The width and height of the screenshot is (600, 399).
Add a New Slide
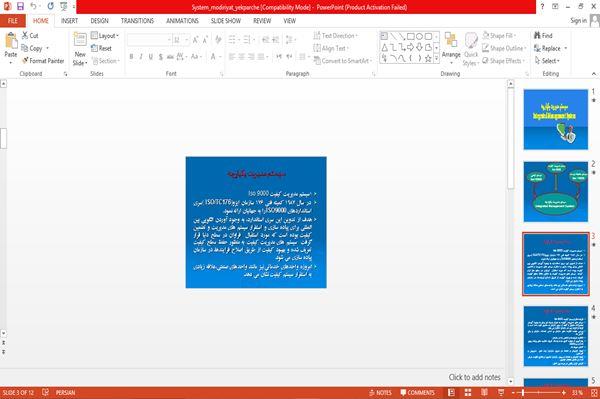pyautogui.click(x=80, y=49)
